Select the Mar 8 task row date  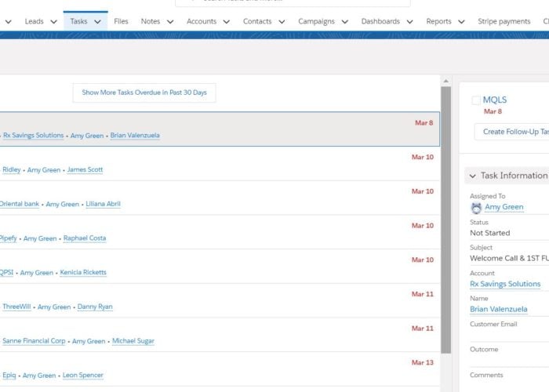424,123
